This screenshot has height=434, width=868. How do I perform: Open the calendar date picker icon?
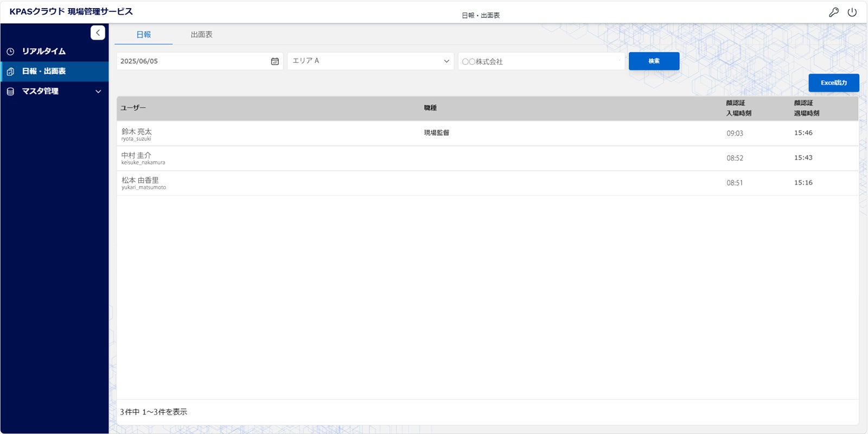pyautogui.click(x=275, y=61)
